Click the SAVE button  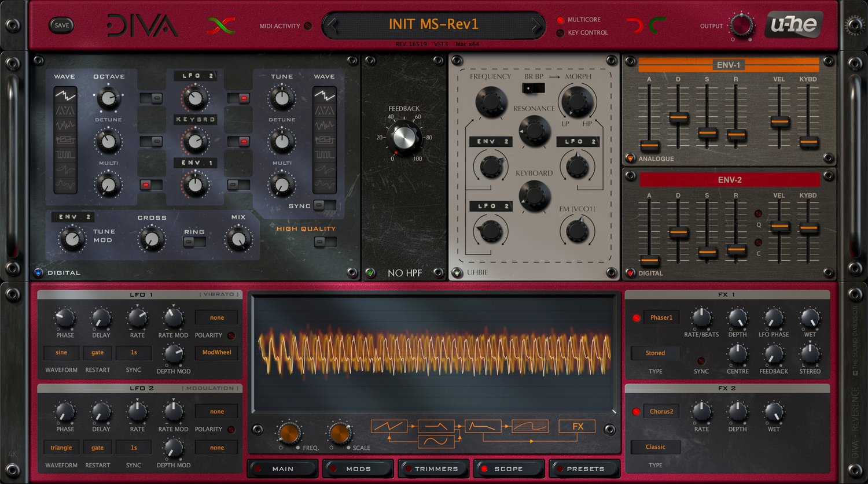61,25
